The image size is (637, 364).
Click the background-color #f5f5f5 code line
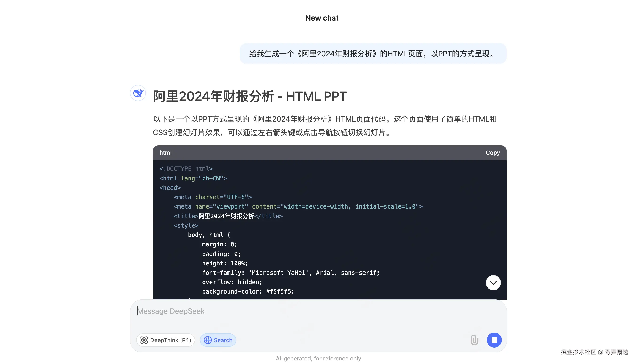tap(248, 291)
